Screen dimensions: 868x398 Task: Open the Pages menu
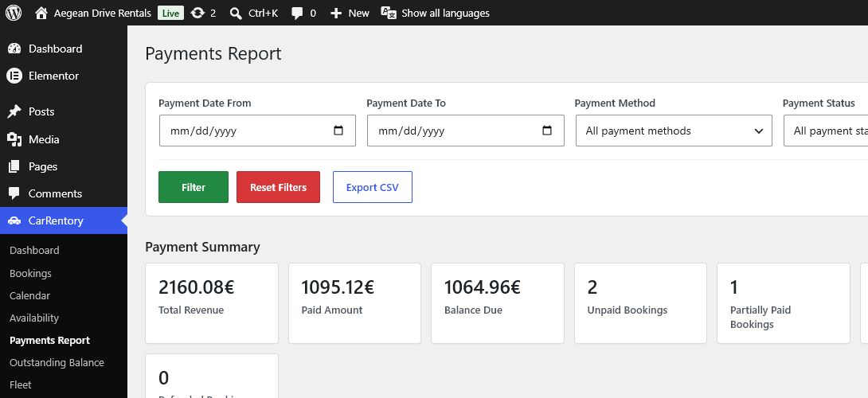pos(64,166)
